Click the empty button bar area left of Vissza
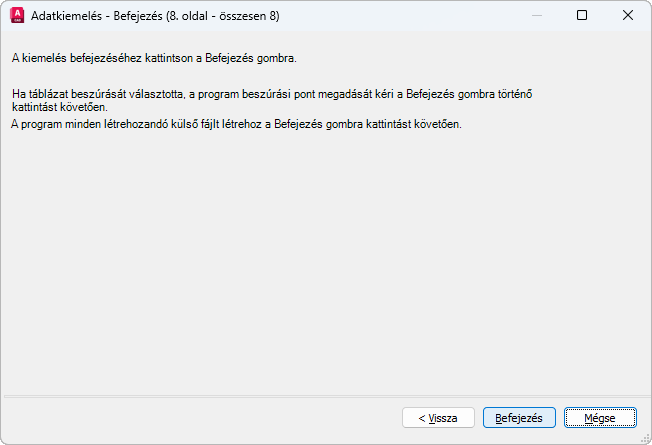This screenshot has height=445, width=652. click(x=200, y=418)
